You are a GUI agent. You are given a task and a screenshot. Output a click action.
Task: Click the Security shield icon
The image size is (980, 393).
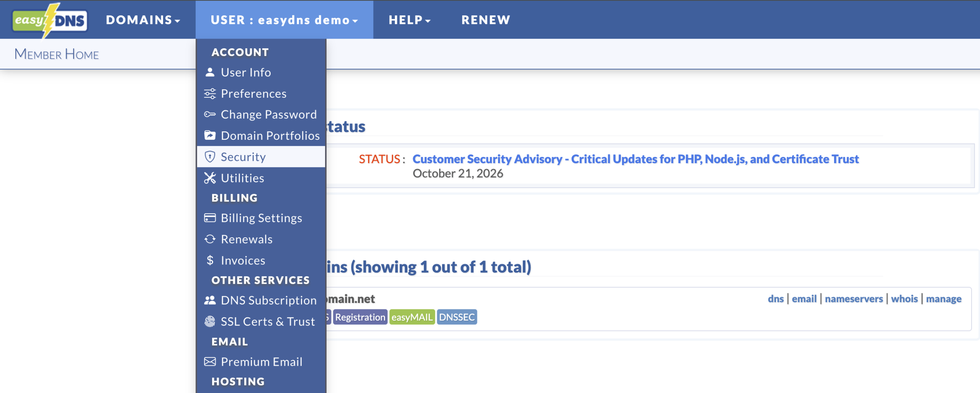pyautogui.click(x=210, y=157)
